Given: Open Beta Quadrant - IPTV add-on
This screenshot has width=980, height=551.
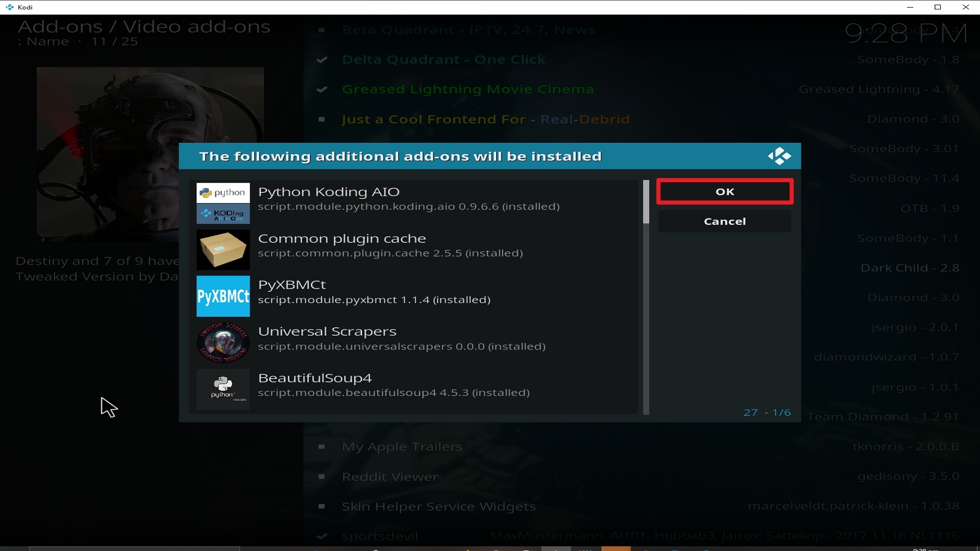Looking at the screenshot, I should point(469,30).
